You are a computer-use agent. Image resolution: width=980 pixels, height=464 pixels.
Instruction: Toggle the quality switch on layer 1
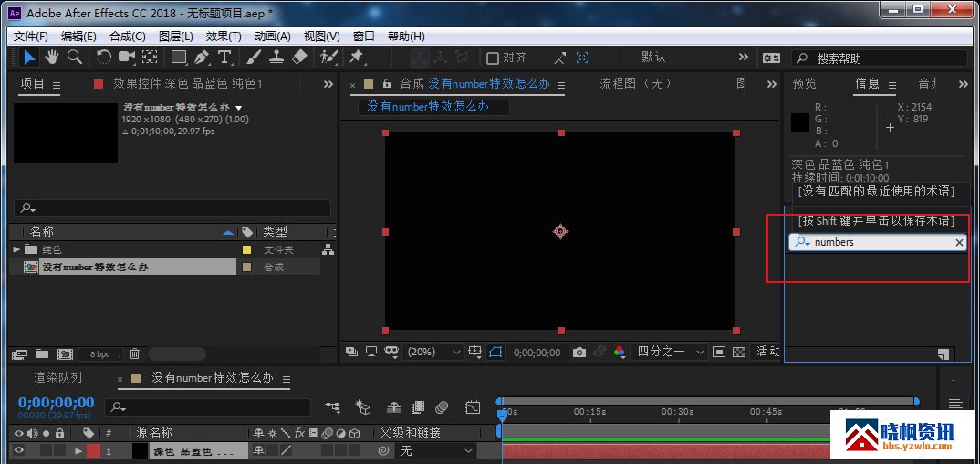(286, 450)
